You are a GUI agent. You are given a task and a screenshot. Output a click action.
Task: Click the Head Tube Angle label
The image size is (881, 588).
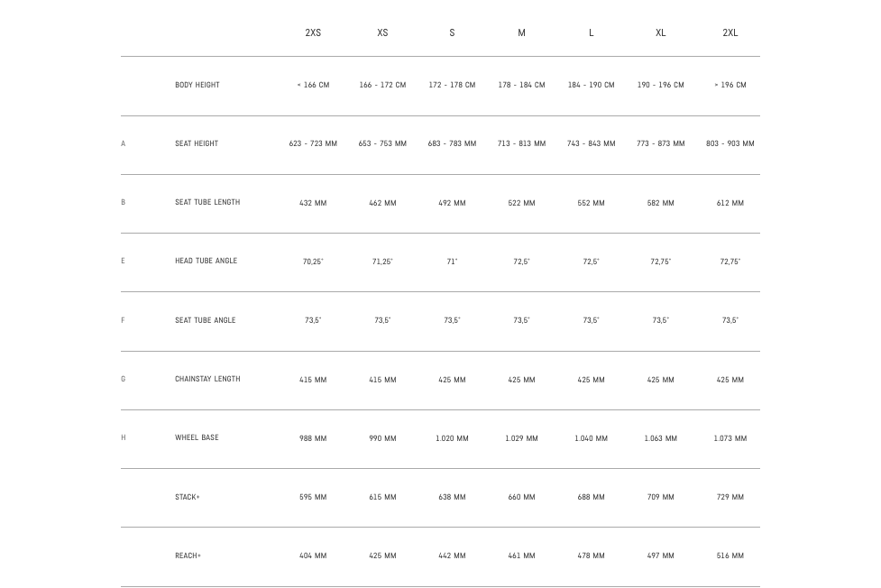coord(206,261)
